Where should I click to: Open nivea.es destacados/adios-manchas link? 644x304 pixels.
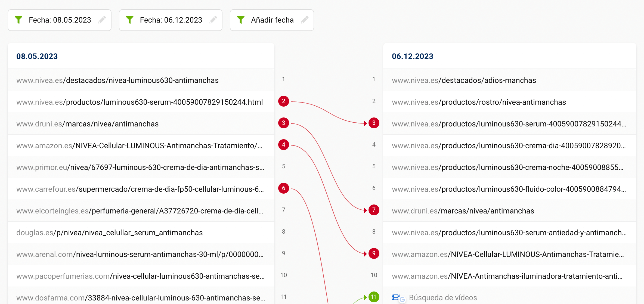click(x=464, y=80)
